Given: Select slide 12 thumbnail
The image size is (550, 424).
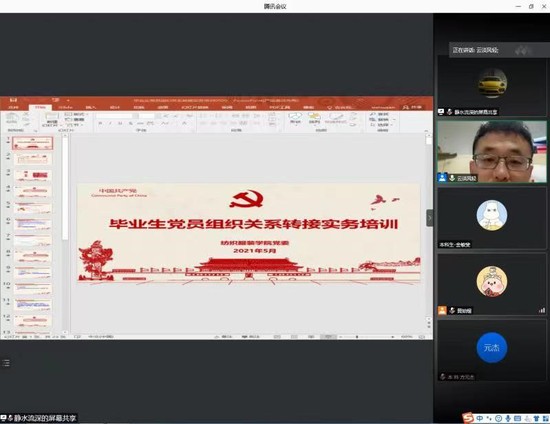Looking at the screenshot, I should tap(33, 321).
